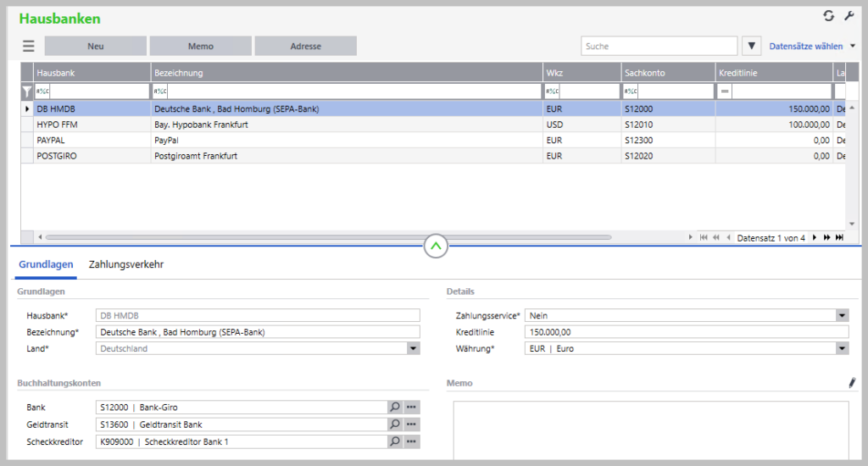Open the Land dropdown

(413, 348)
